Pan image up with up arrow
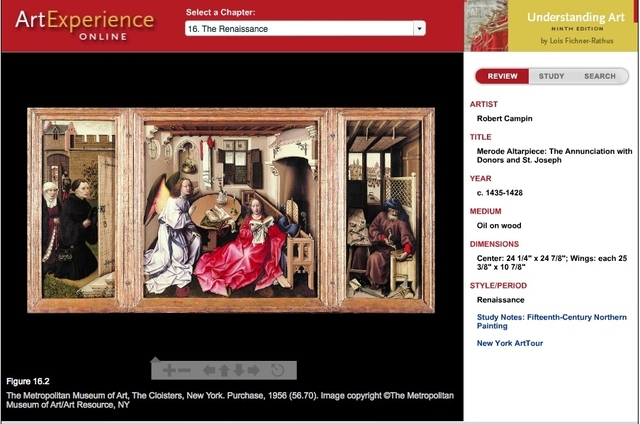 pyautogui.click(x=224, y=371)
